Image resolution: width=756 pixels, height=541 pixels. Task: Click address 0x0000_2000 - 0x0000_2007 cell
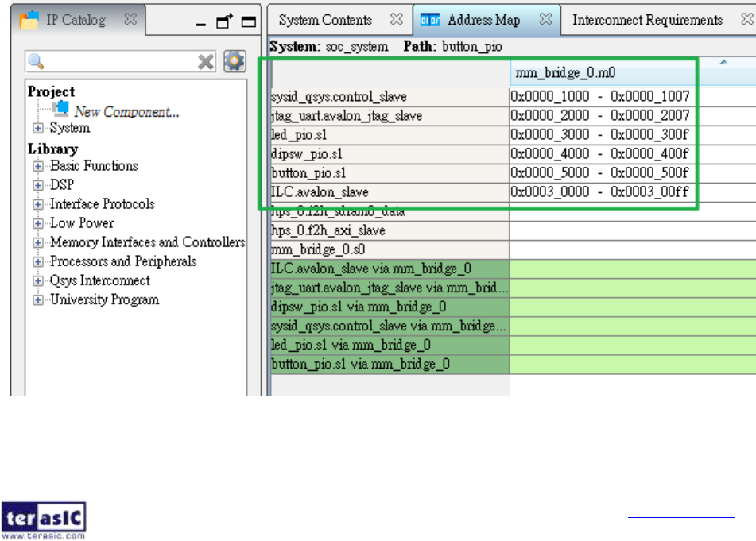click(600, 116)
